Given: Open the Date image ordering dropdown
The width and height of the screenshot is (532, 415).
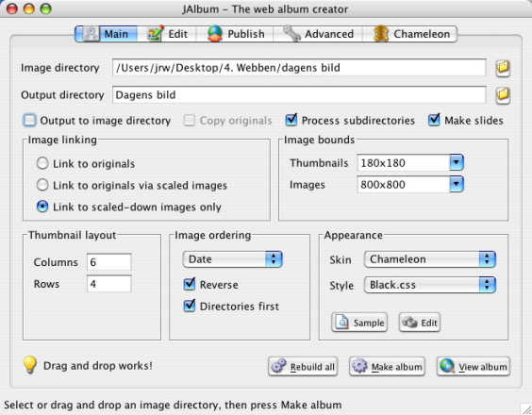Looking at the screenshot, I should (232, 259).
